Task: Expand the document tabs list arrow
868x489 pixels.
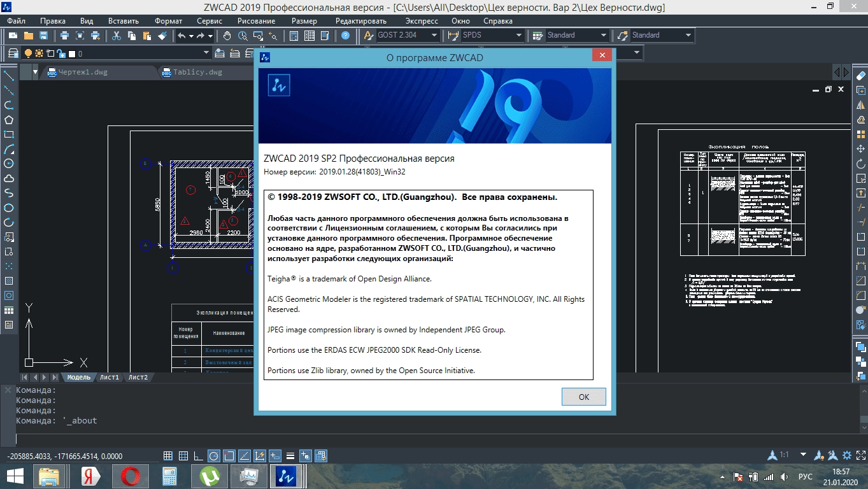Action: 35,73
